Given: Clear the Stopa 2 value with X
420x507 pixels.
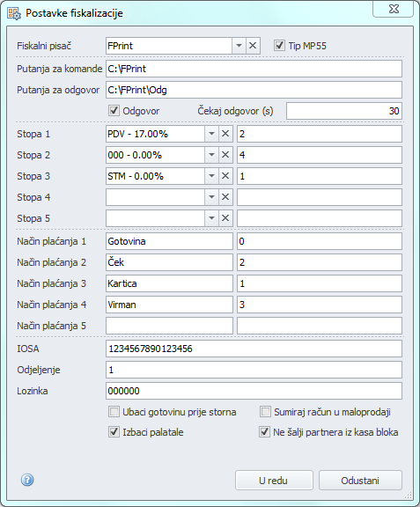Looking at the screenshot, I should (225, 155).
